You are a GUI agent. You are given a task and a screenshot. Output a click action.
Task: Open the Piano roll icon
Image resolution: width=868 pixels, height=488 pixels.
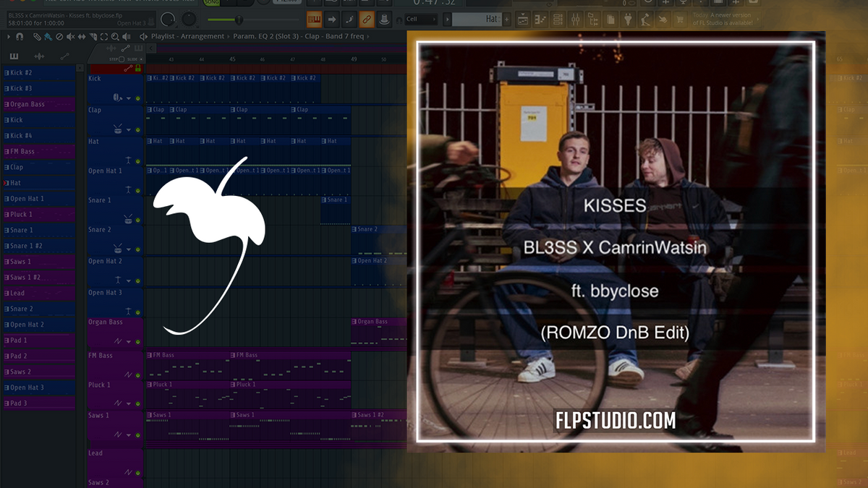(540, 19)
